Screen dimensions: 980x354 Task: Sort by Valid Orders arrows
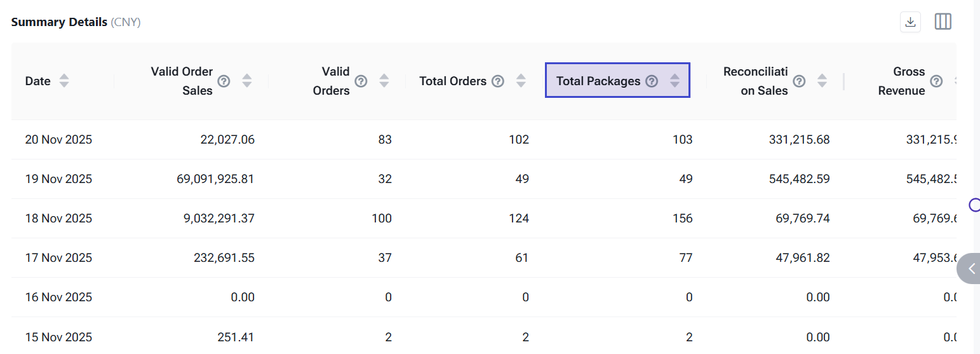point(384,81)
